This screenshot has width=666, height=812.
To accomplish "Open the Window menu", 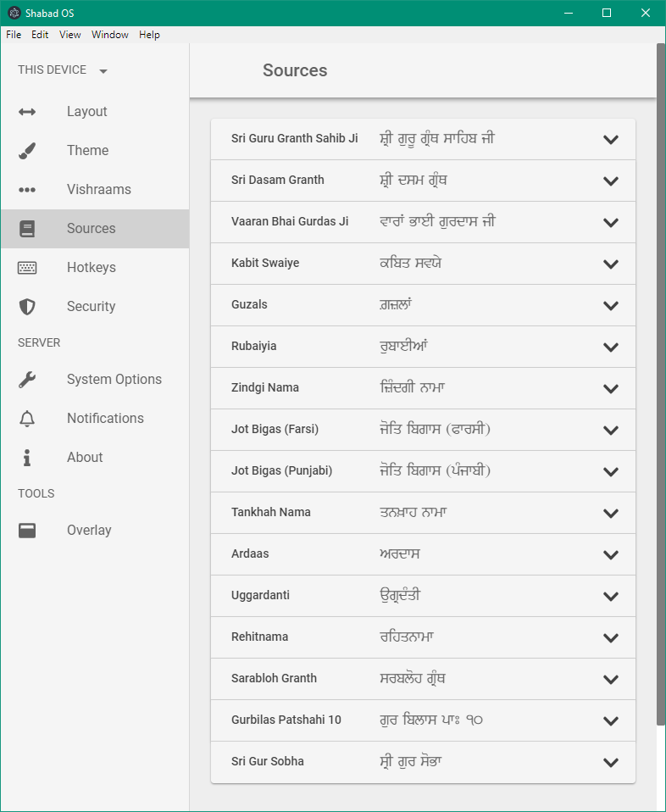I will [110, 35].
